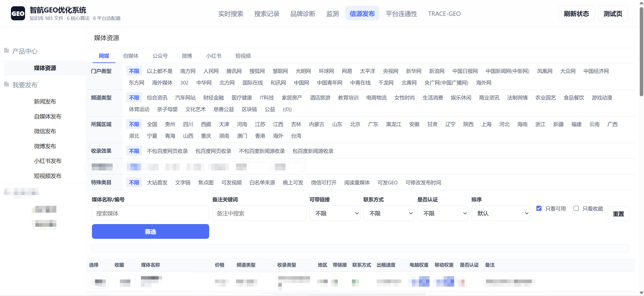
Task: Filter channel type by IT科技
Action: tap(266, 98)
